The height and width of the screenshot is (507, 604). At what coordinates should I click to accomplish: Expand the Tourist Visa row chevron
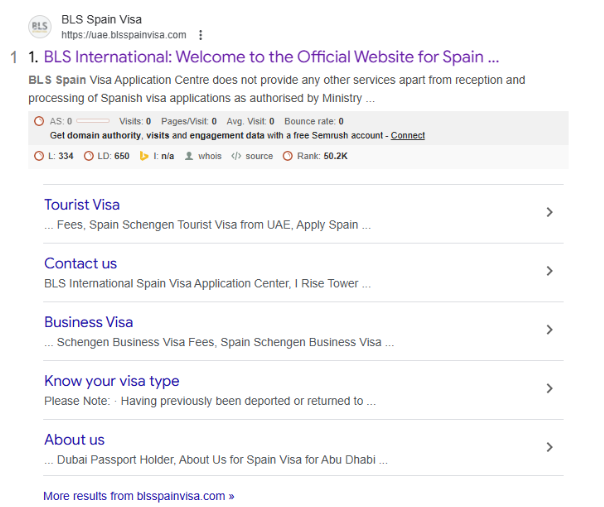(x=550, y=212)
